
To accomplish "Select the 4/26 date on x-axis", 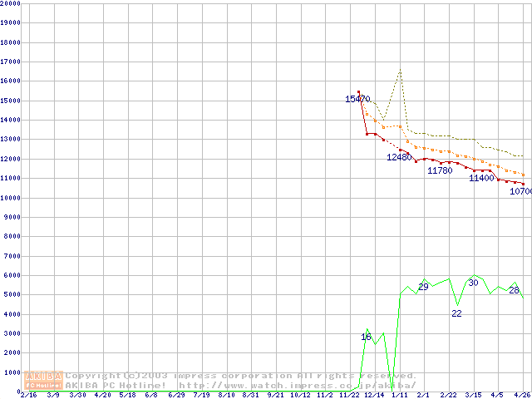I will coord(522,395).
